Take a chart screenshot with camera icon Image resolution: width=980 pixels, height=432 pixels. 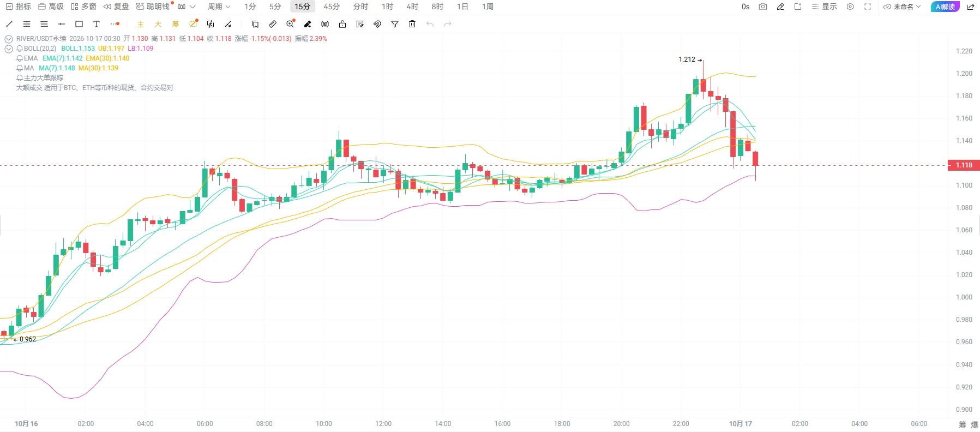pos(763,7)
